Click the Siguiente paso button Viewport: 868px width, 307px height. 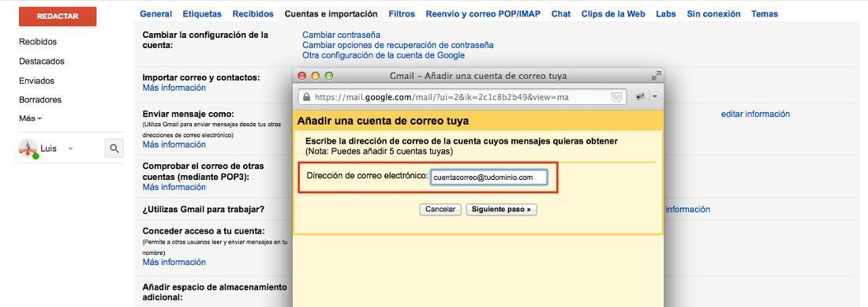pos(502,210)
